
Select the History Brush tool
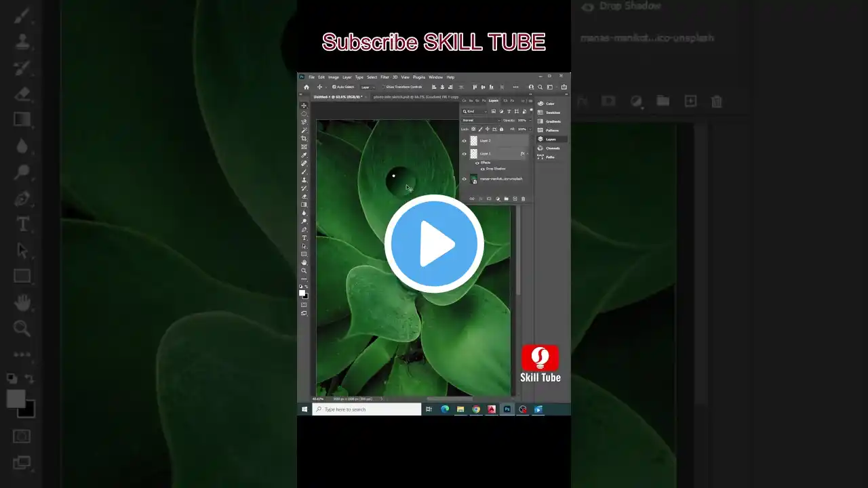304,188
